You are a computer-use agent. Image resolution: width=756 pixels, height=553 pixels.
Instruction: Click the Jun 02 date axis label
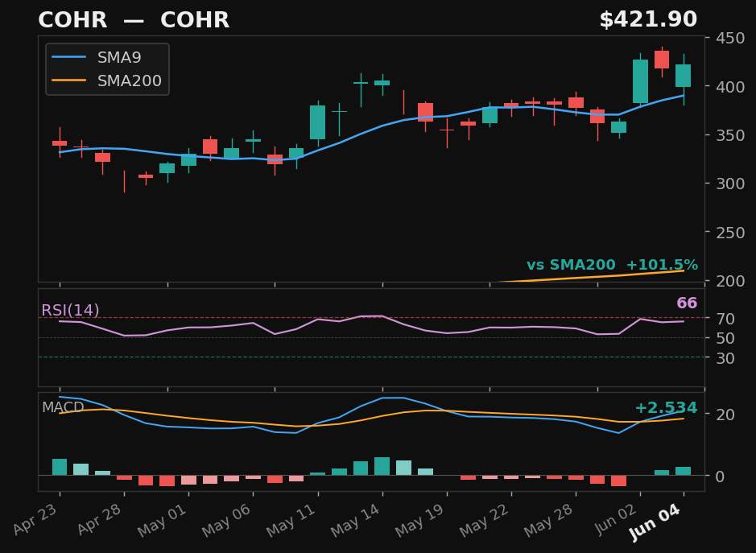coord(616,520)
